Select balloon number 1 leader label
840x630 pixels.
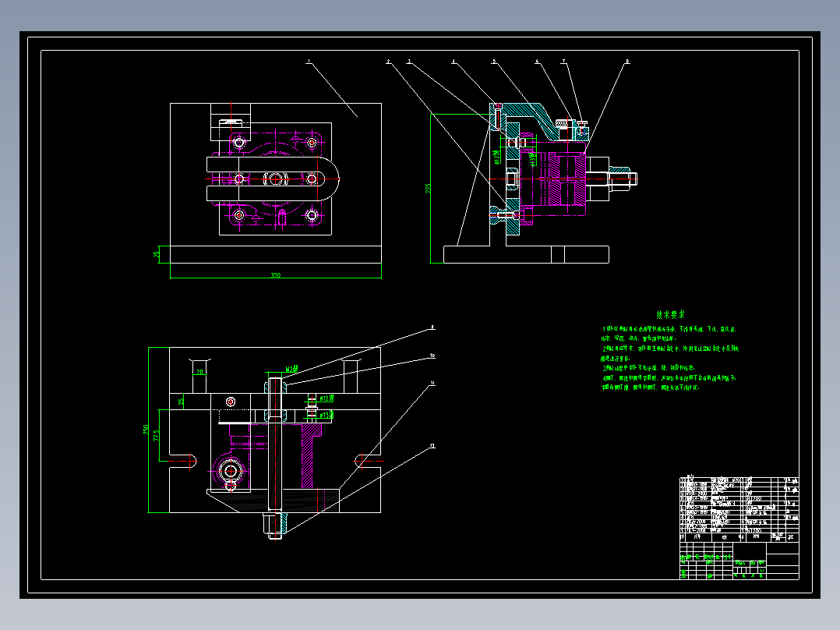click(308, 62)
